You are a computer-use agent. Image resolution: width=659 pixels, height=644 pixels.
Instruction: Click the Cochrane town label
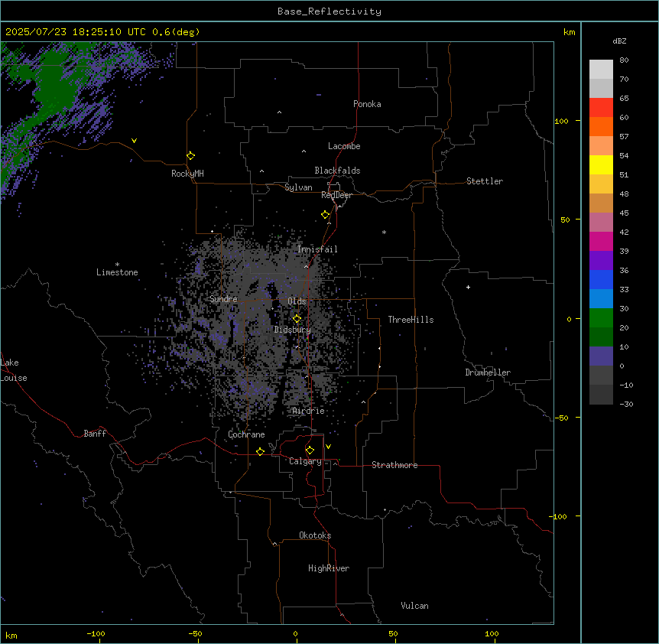pyautogui.click(x=246, y=434)
